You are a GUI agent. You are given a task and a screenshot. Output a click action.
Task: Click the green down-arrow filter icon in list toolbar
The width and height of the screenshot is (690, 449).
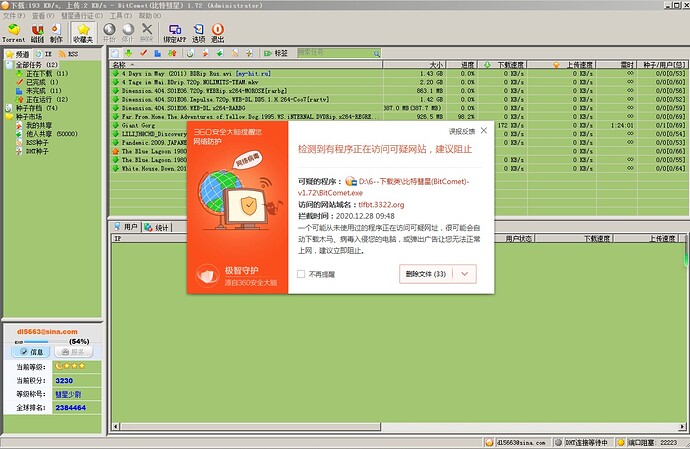[x=128, y=53]
